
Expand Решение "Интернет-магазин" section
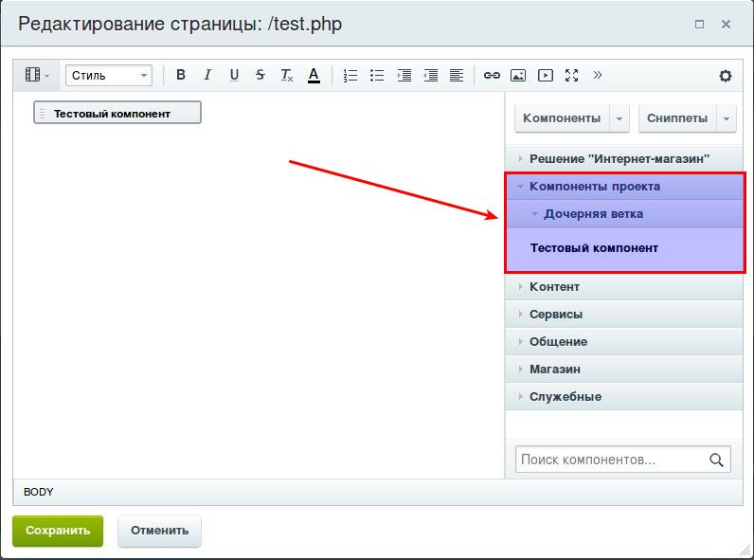tap(624, 159)
